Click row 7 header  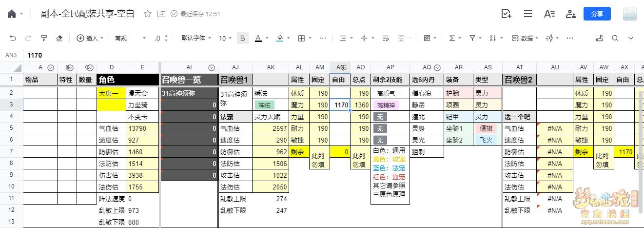tap(11, 151)
